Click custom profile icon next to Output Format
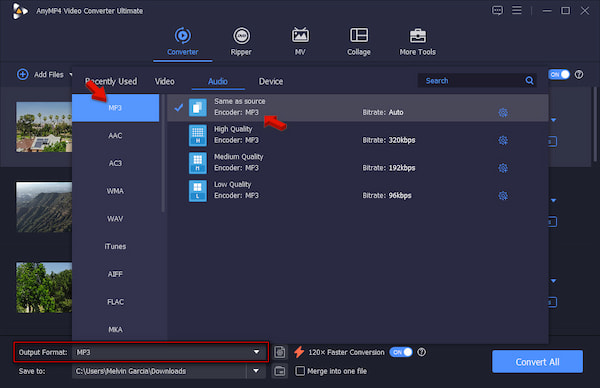The width and height of the screenshot is (600, 388). click(280, 352)
